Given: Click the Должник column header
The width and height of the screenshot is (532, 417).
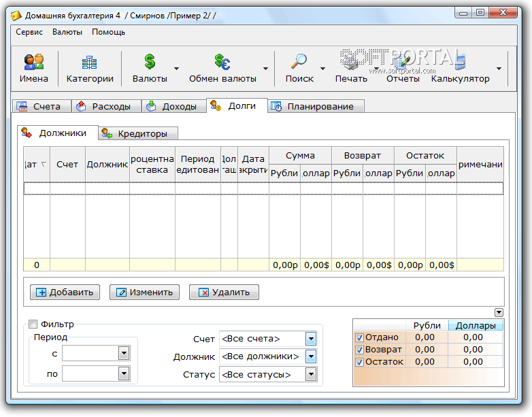Looking at the screenshot, I should click(107, 165).
